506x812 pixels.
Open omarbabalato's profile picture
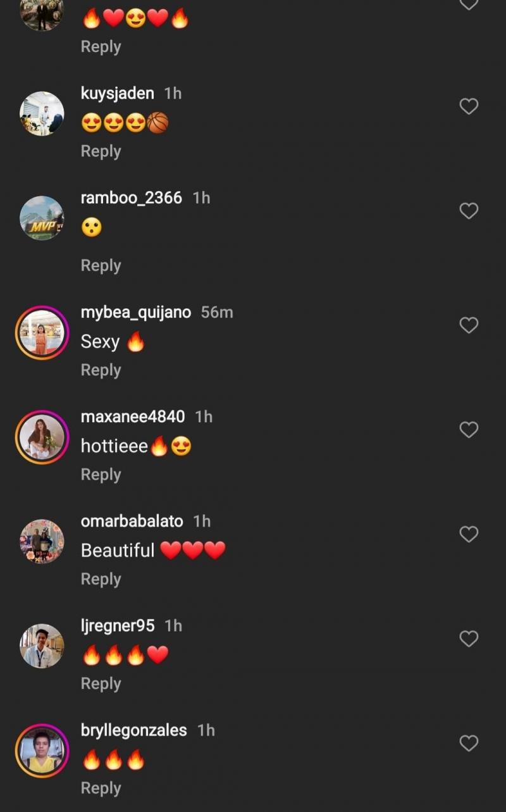click(x=42, y=542)
